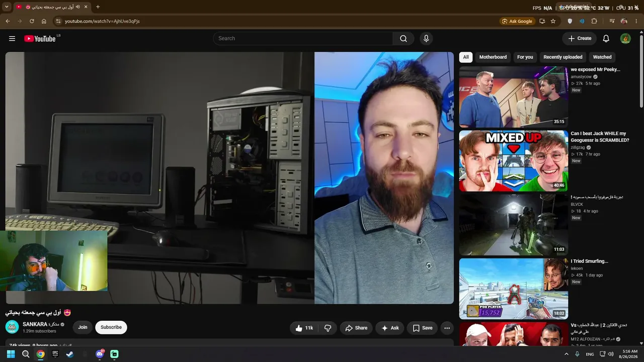
Task: Open the taskbar volume icon
Action: (x=611, y=354)
